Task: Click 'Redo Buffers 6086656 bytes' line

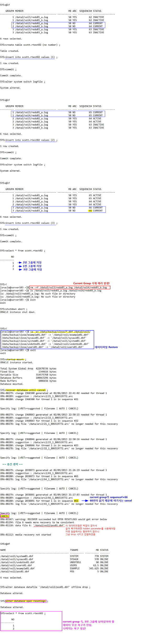Action: click(x=28, y=381)
